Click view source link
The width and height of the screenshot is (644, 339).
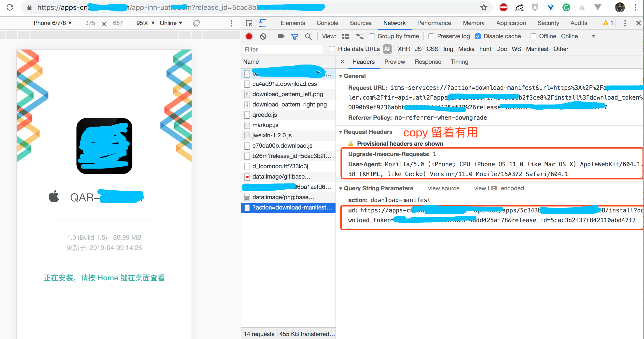click(x=444, y=188)
